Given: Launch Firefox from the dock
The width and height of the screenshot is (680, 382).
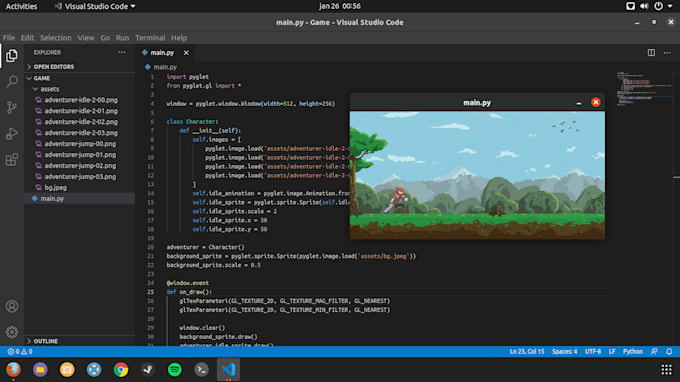Looking at the screenshot, I should (x=13, y=369).
